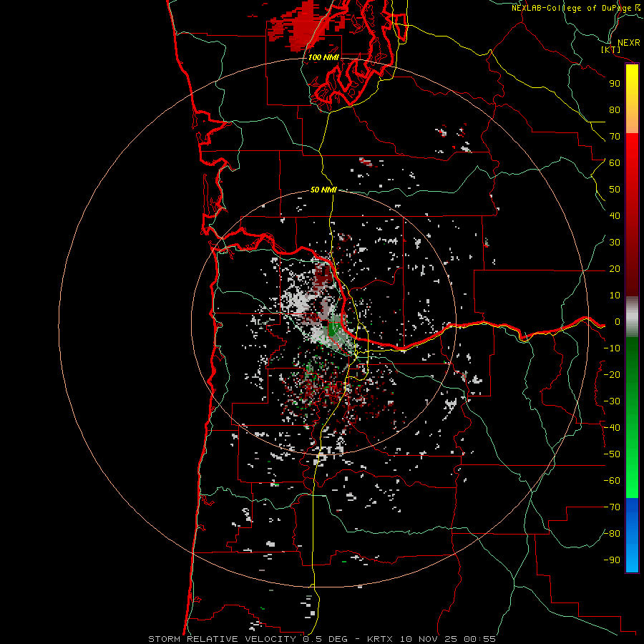Click the 50 NMI range ring label

tap(323, 190)
